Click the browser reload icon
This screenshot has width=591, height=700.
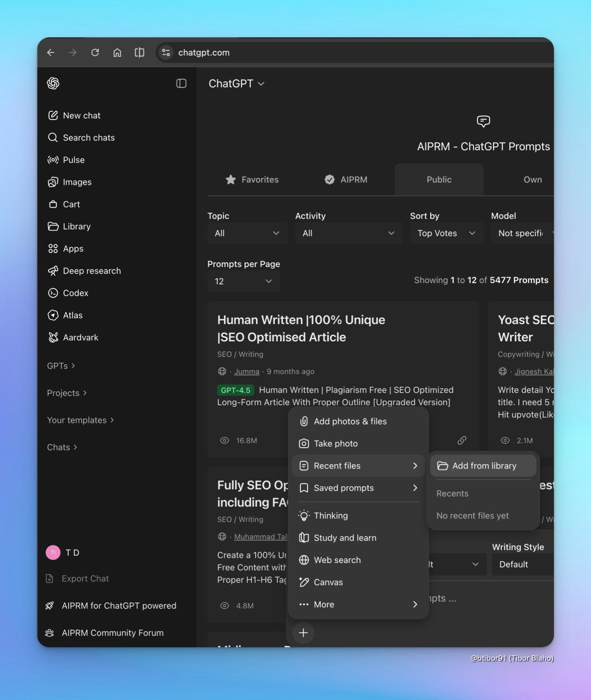click(95, 52)
